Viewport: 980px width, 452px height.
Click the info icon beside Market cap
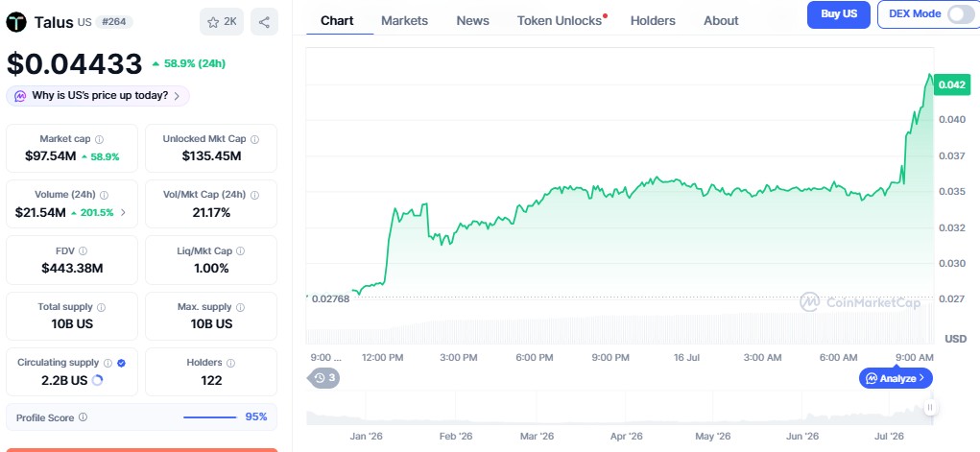click(100, 139)
